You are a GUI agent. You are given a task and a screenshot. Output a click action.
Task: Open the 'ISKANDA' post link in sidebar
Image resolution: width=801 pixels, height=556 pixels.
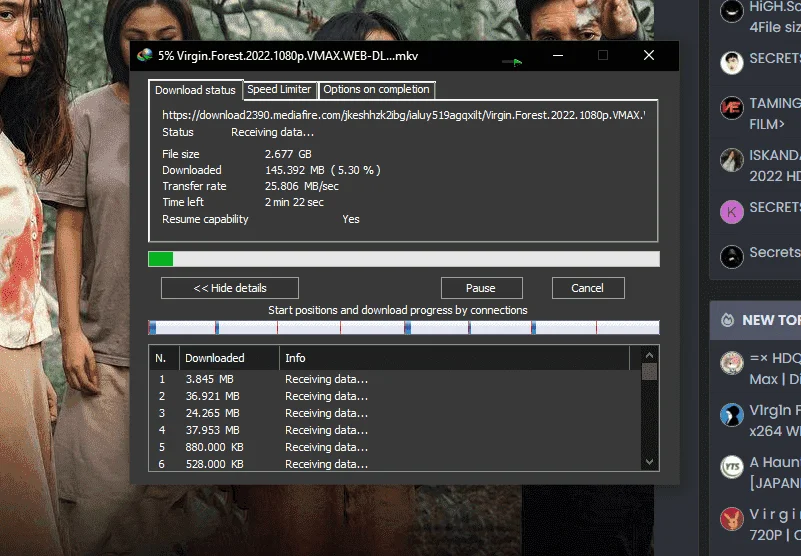tap(775, 166)
